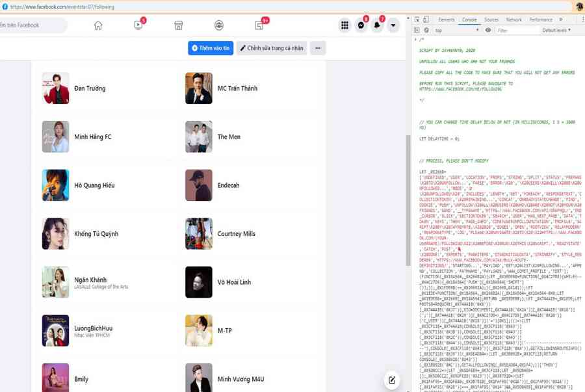This screenshot has height=392, width=585.
Task: Click the site info icon in address bar
Action: tap(5, 7)
